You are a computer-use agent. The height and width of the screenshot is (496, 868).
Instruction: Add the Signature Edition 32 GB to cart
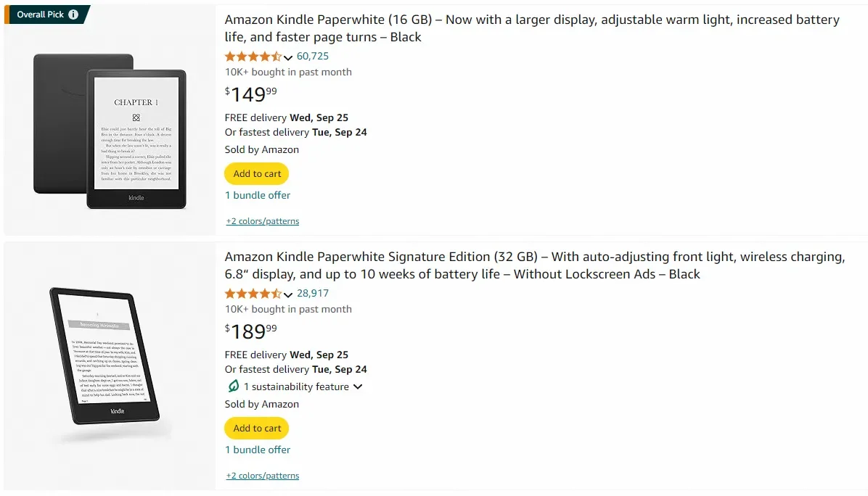point(256,428)
